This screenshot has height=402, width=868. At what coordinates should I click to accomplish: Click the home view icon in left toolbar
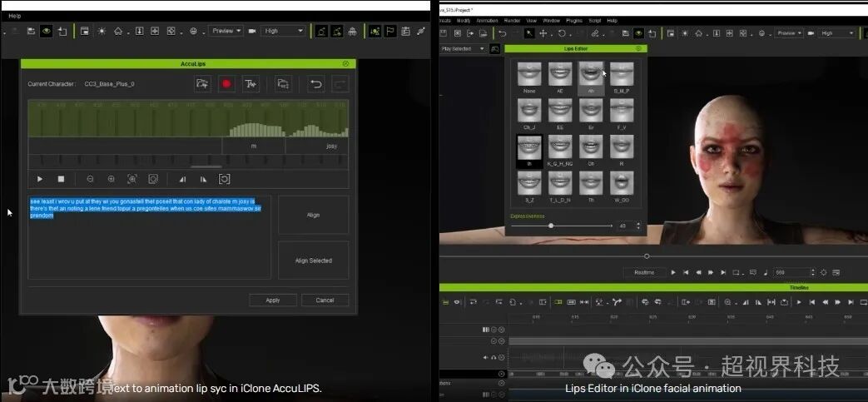[x=118, y=32]
